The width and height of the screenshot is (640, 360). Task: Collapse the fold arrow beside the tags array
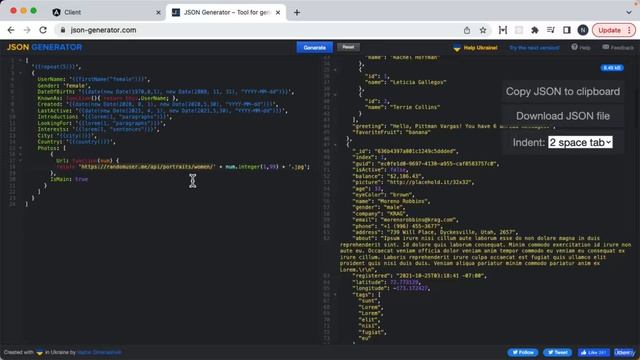(336, 294)
